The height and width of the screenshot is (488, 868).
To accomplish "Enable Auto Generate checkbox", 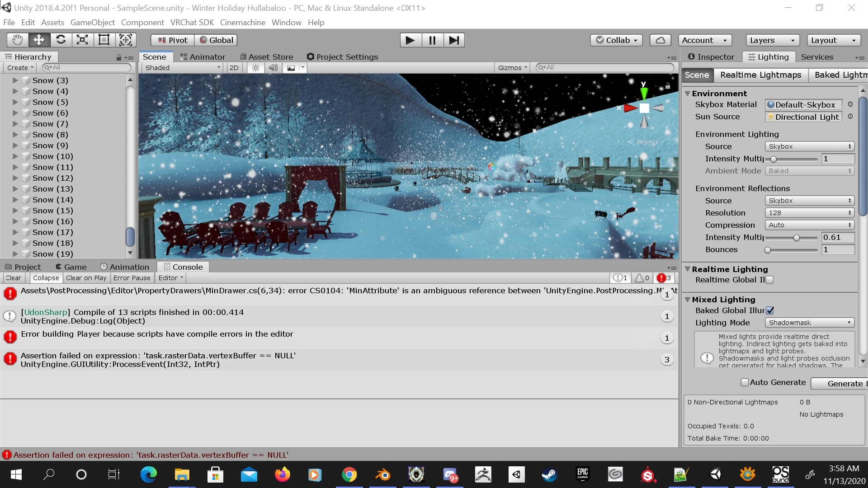I will point(745,383).
